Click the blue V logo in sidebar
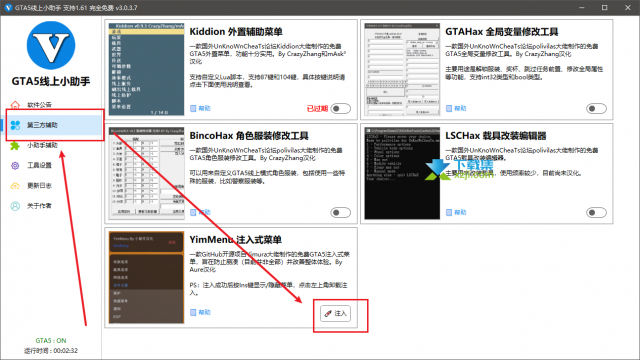 (51, 45)
